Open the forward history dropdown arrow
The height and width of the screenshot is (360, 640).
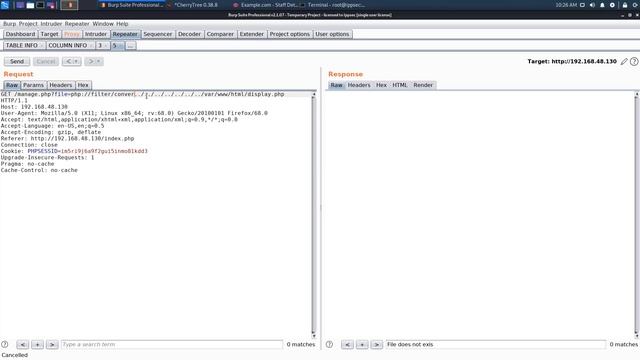99,61
